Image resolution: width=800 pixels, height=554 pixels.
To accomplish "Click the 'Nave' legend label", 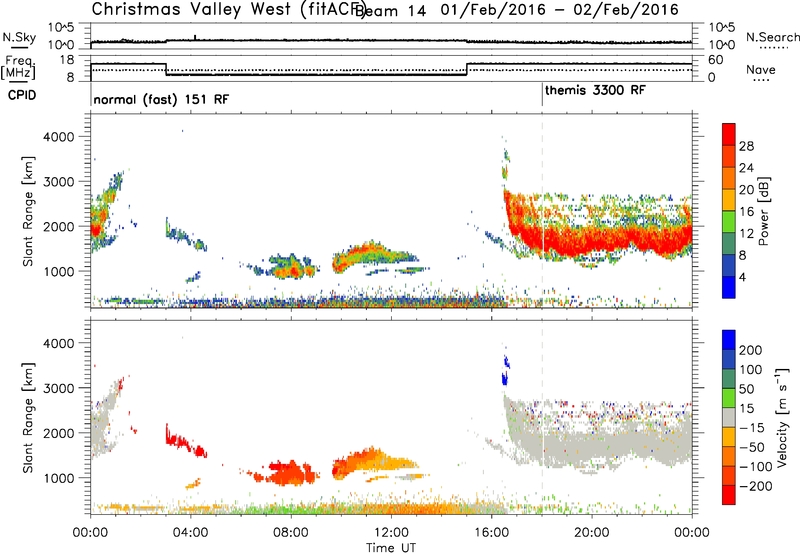I will coord(761,69).
